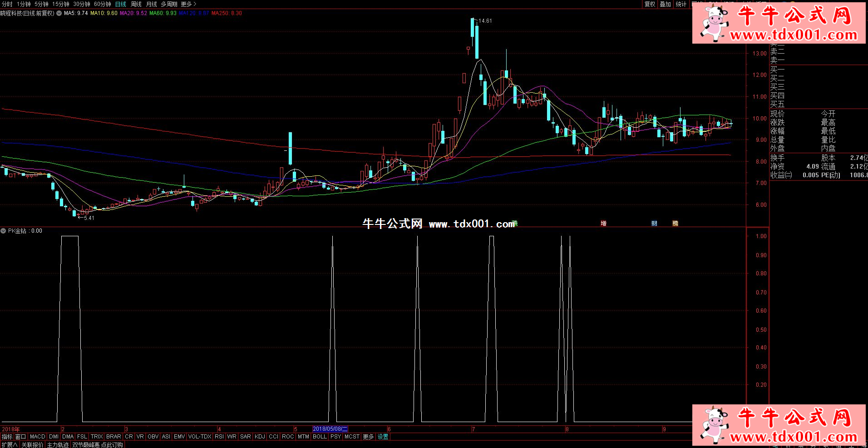Image resolution: width=868 pixels, height=448 pixels.
Task: Switch indicator to PSY
Action: 336,437
